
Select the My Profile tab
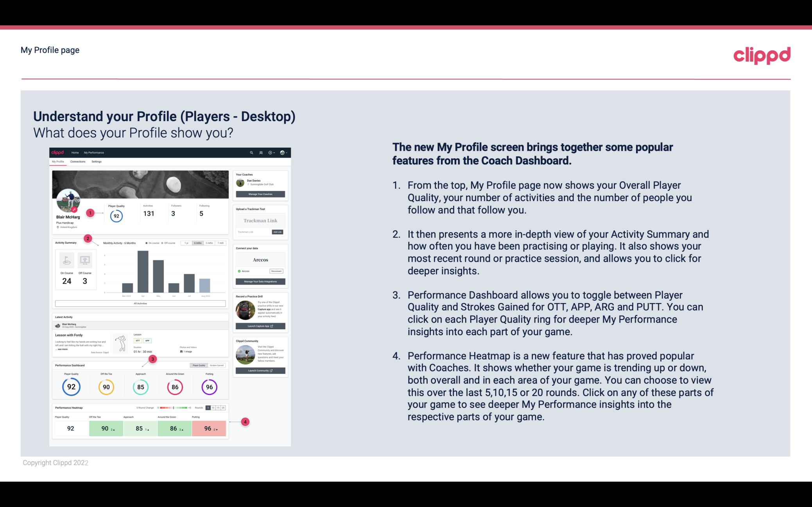click(57, 161)
